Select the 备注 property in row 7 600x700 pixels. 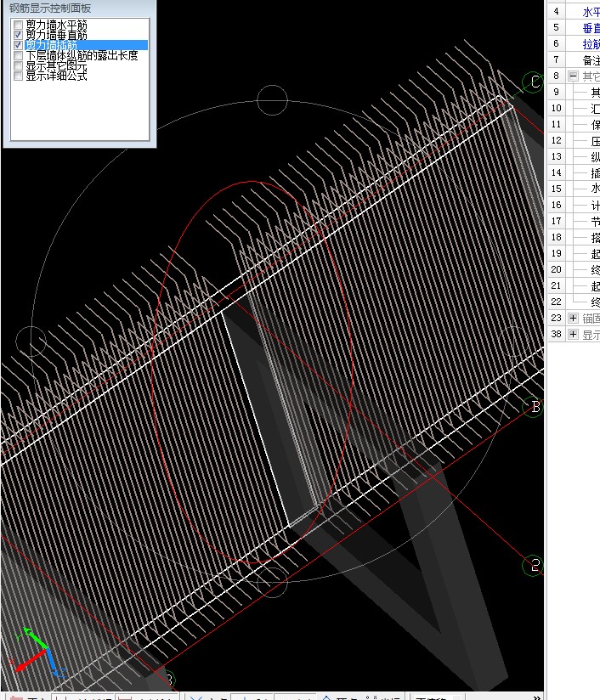pos(591,59)
